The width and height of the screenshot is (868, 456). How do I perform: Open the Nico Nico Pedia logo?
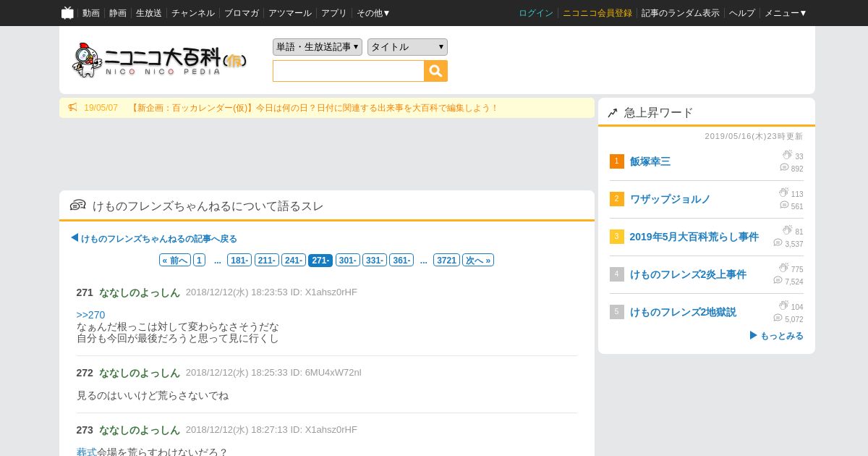160,60
